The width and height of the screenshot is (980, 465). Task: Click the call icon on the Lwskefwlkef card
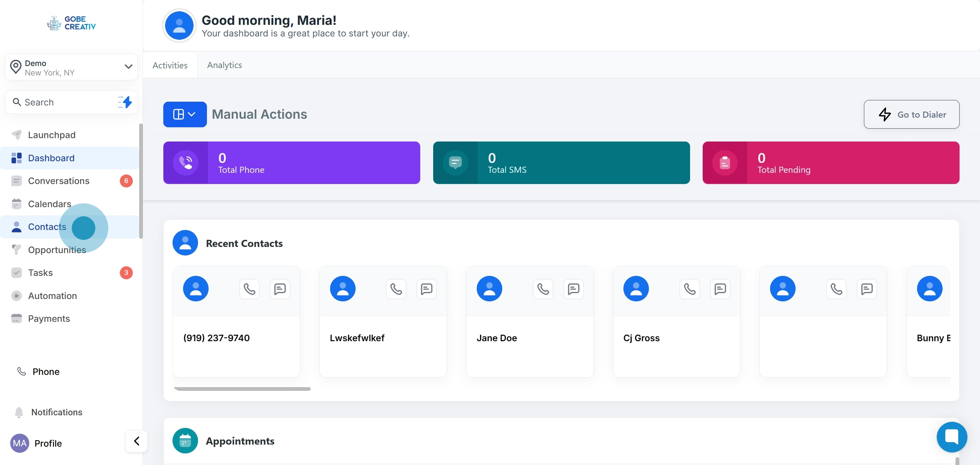[x=396, y=289]
